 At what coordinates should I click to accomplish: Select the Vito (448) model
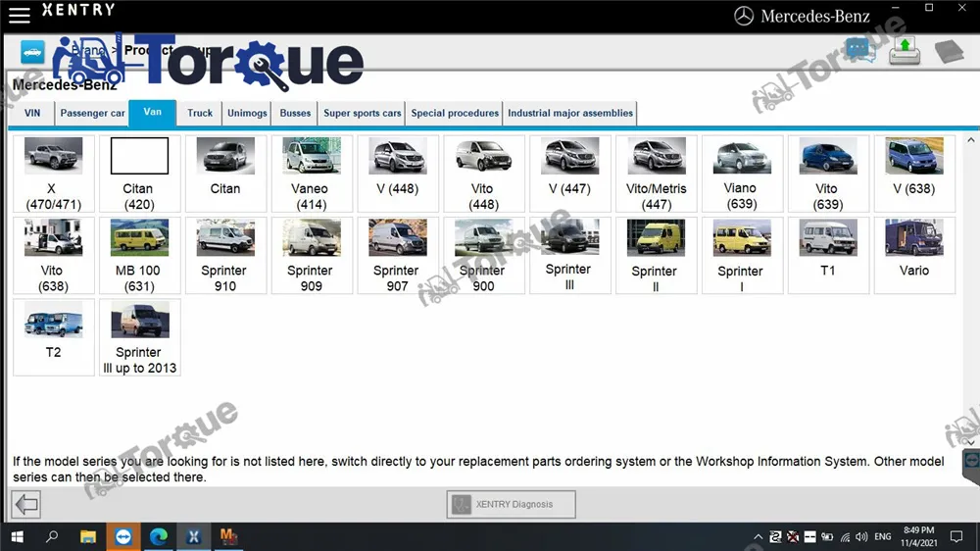point(484,174)
